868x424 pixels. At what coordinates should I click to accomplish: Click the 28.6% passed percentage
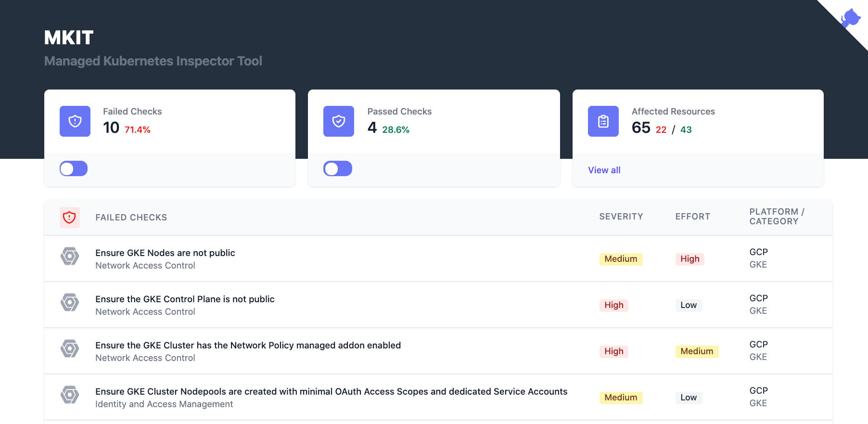396,130
